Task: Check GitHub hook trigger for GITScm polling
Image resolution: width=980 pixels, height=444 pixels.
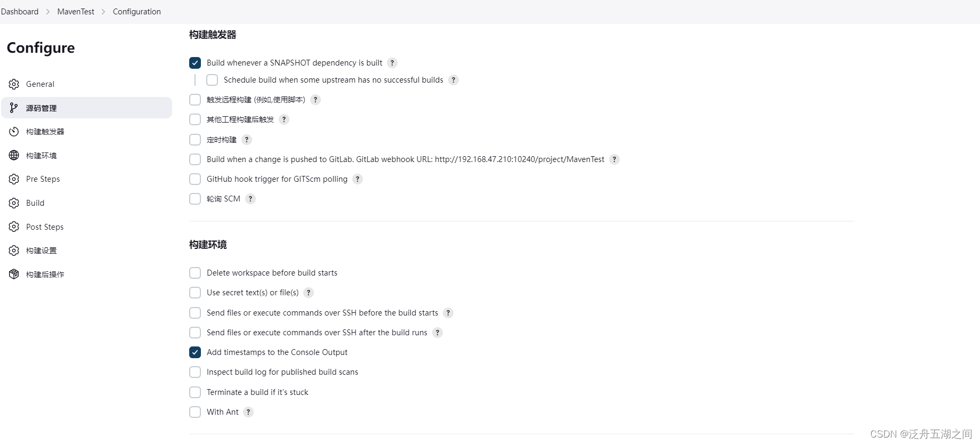Action: click(195, 179)
